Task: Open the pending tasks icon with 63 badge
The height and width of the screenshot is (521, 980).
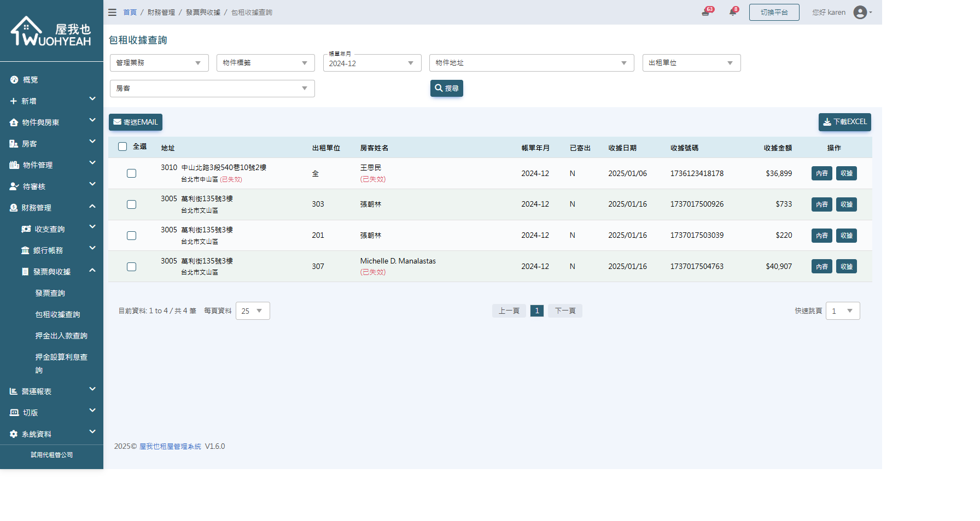Action: tap(705, 12)
